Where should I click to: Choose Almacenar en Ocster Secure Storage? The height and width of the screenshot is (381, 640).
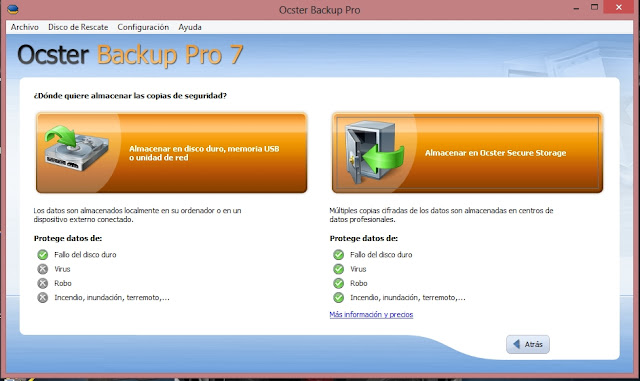pyautogui.click(x=467, y=153)
